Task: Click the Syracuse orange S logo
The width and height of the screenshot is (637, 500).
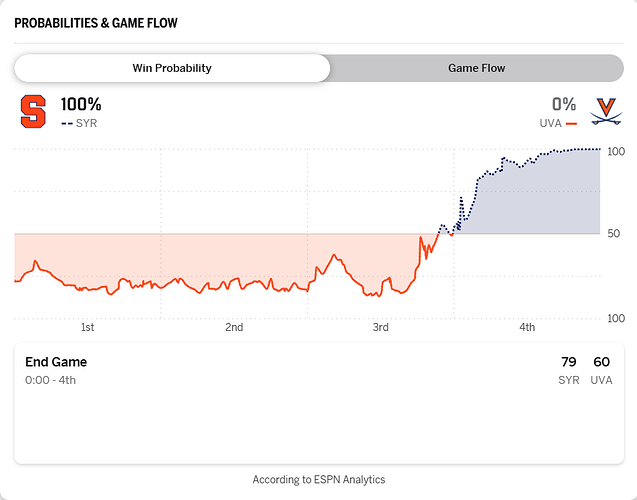Action: coord(33,112)
